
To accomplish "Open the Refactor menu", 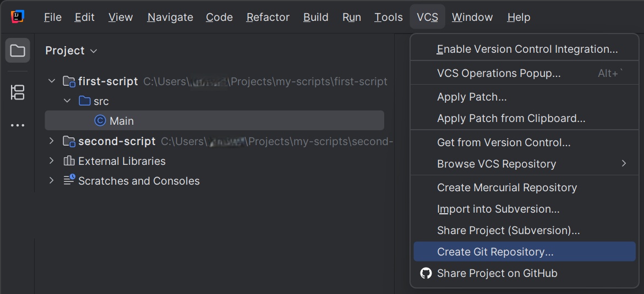I will click(268, 17).
